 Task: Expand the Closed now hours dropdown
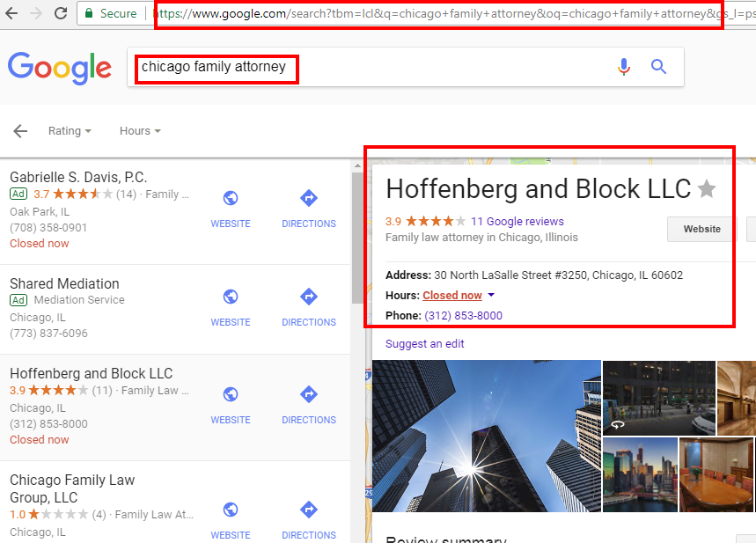(x=452, y=295)
